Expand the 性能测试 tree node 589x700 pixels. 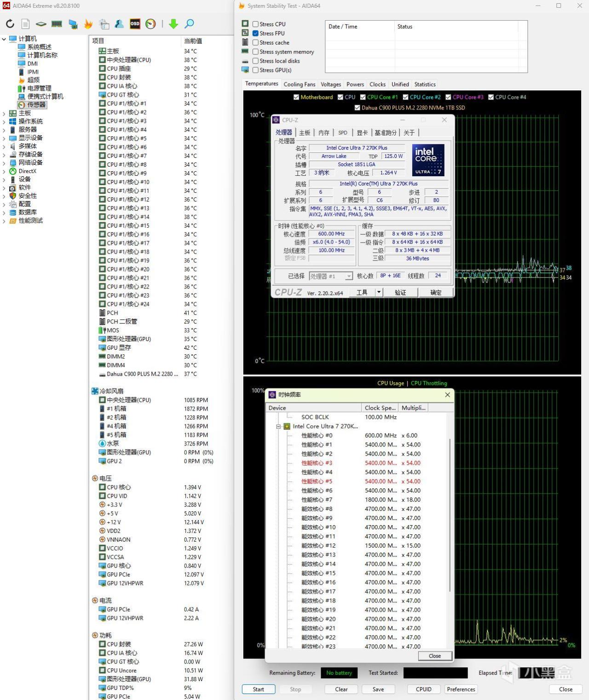(x=4, y=221)
